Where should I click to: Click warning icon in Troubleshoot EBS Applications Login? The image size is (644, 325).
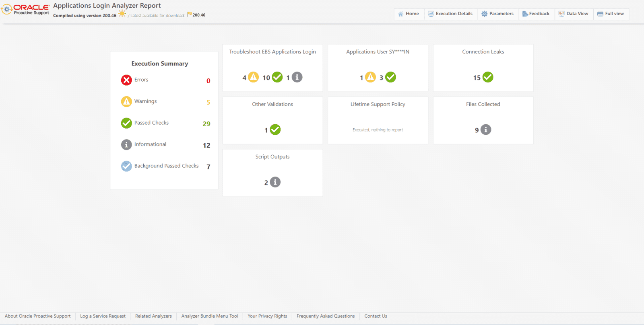pos(253,77)
